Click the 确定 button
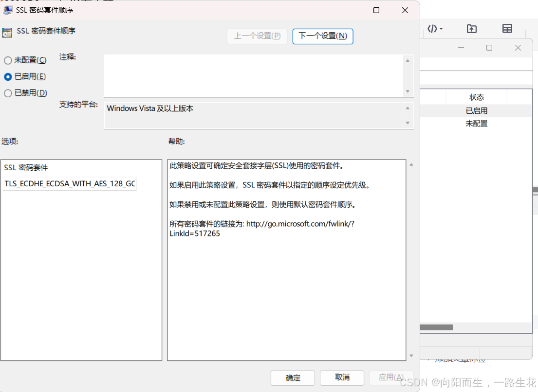This screenshot has height=392, width=538. coord(293,377)
